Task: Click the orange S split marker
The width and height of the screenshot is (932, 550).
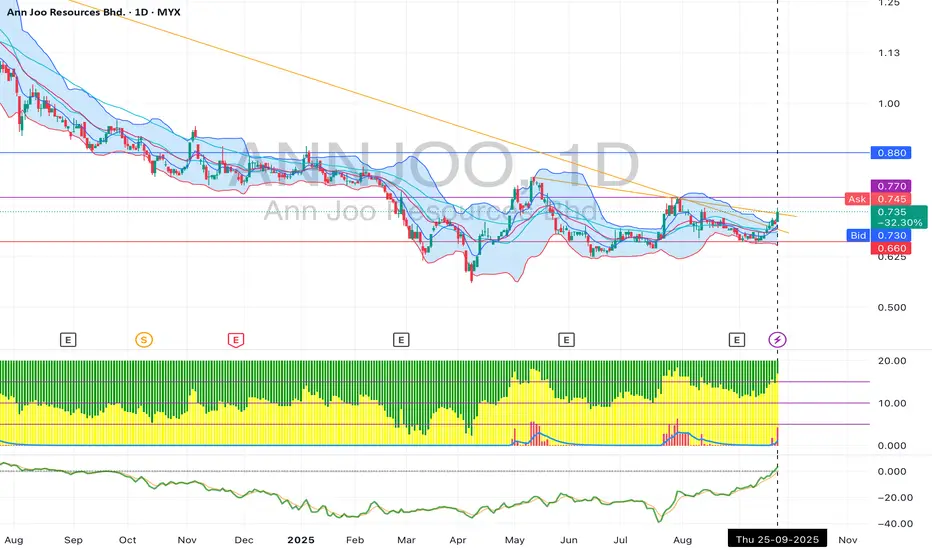Action: tap(144, 340)
